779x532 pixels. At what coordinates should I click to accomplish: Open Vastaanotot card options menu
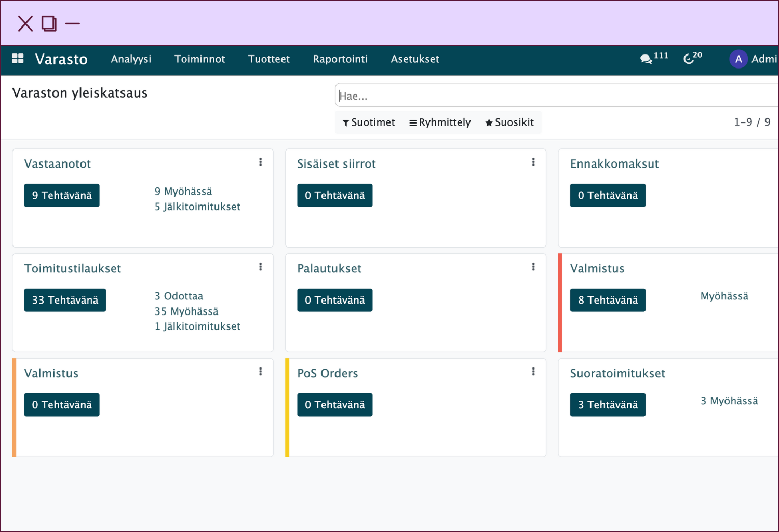click(260, 162)
